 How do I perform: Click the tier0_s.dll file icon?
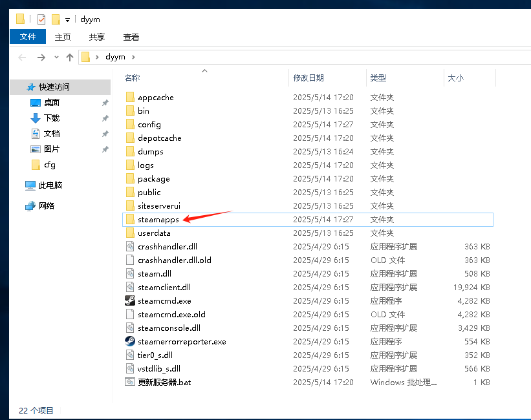click(130, 355)
